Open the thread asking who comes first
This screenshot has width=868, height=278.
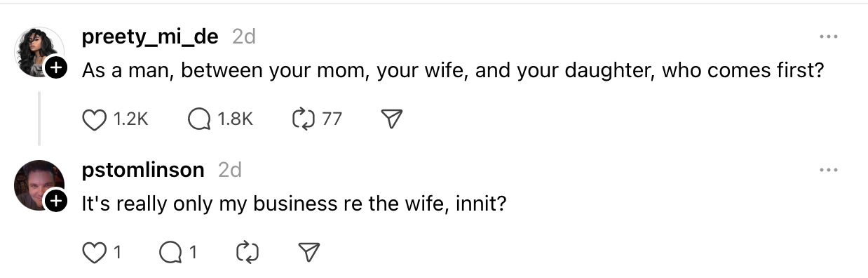click(452, 71)
